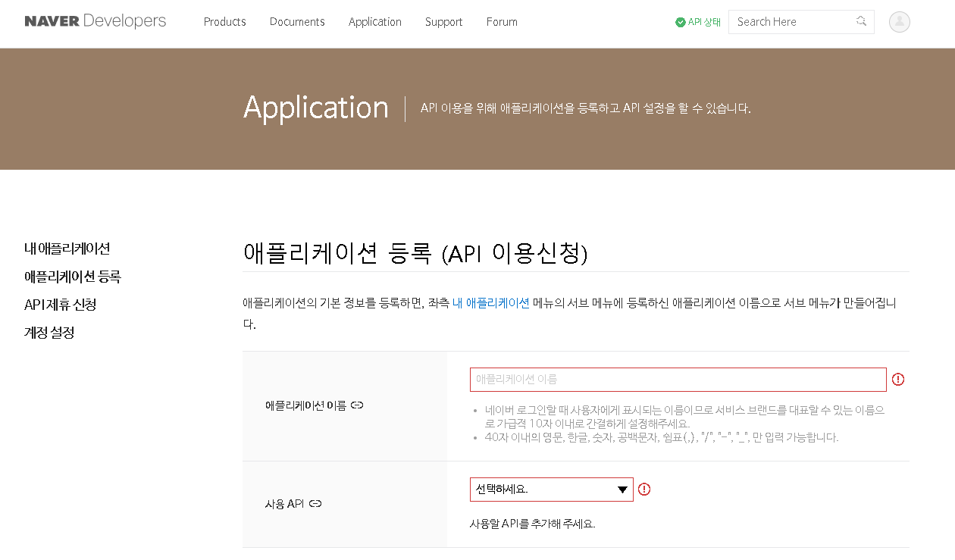The width and height of the screenshot is (955, 560).
Task: Click the search magnifier icon
Action: point(861,21)
